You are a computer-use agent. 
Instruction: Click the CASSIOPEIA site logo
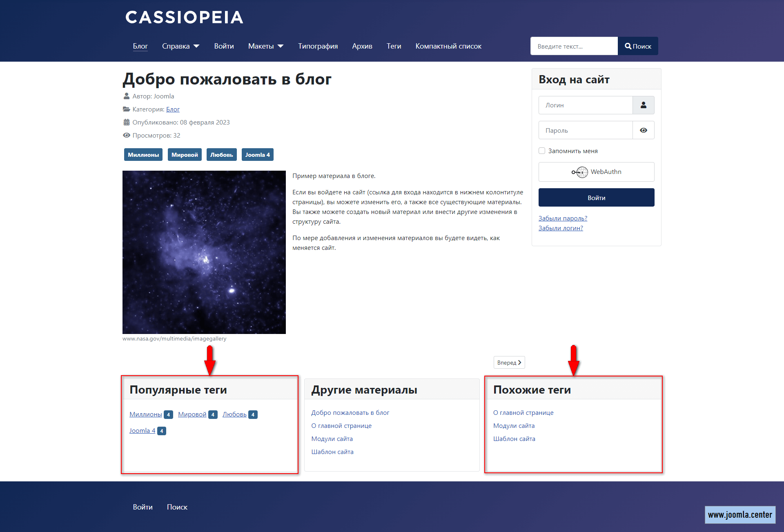tap(184, 18)
